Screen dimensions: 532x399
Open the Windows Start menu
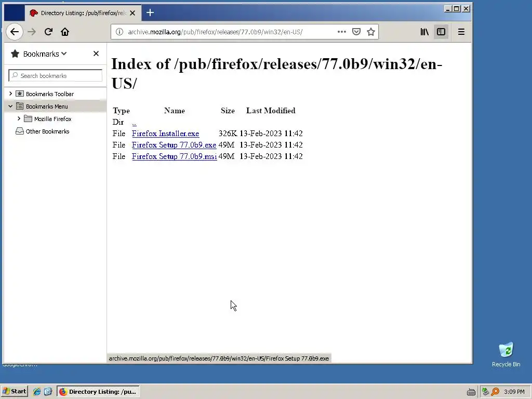tap(15, 392)
